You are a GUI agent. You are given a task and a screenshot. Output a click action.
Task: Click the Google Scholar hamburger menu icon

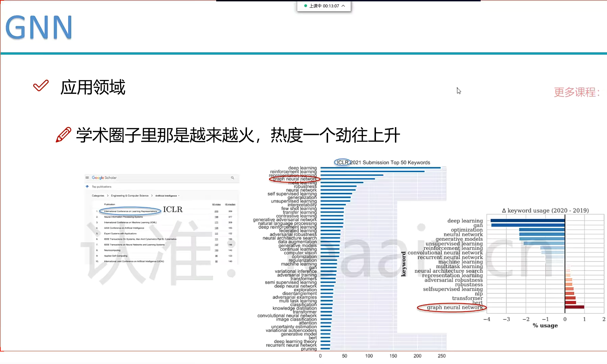click(x=87, y=177)
